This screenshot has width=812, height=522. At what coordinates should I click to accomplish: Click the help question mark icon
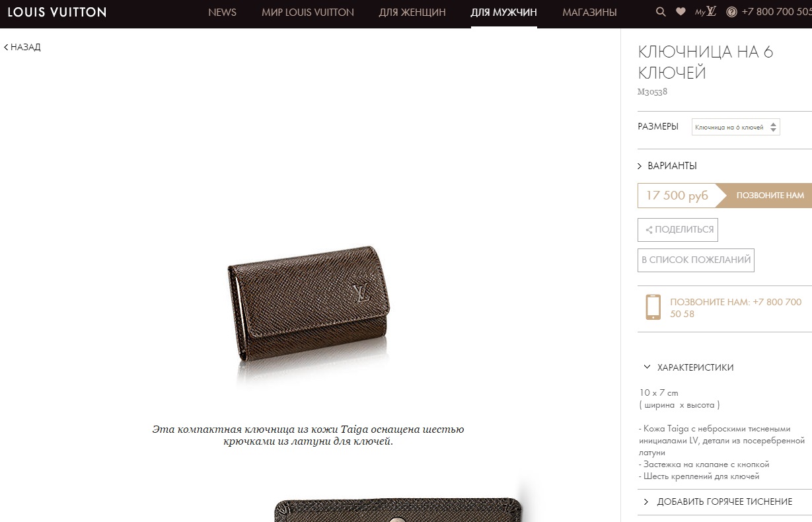[x=731, y=12]
